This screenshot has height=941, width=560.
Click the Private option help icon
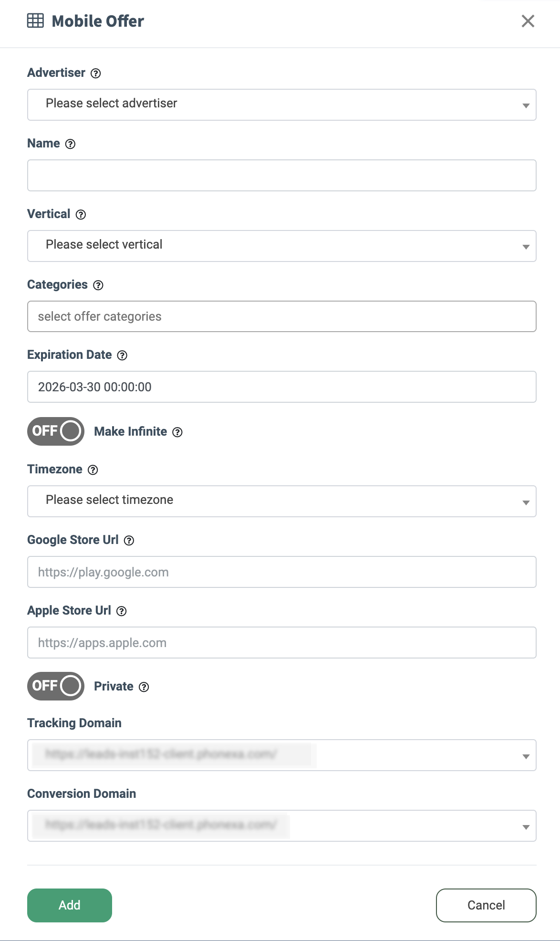click(x=144, y=687)
